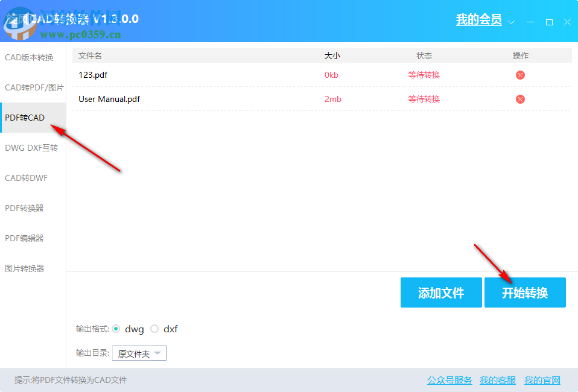Start conversion with the 开始转换 button
This screenshot has width=578, height=392.
pyautogui.click(x=524, y=292)
